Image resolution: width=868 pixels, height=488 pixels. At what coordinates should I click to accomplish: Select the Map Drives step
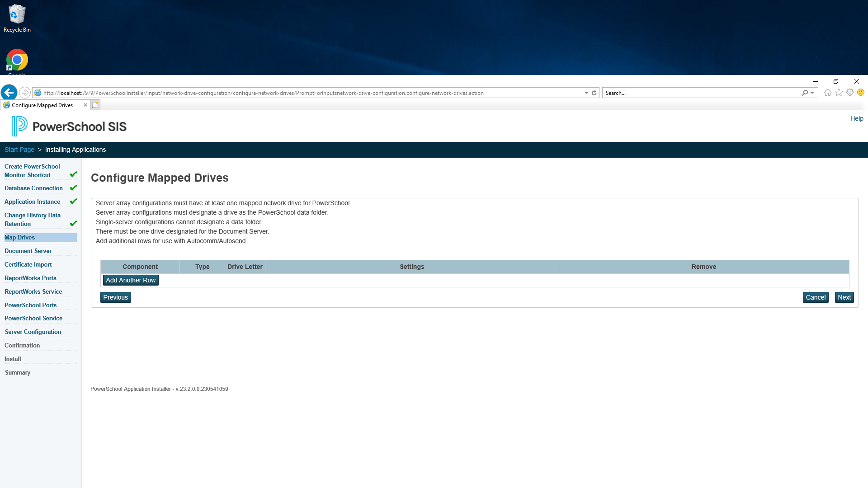(x=40, y=237)
